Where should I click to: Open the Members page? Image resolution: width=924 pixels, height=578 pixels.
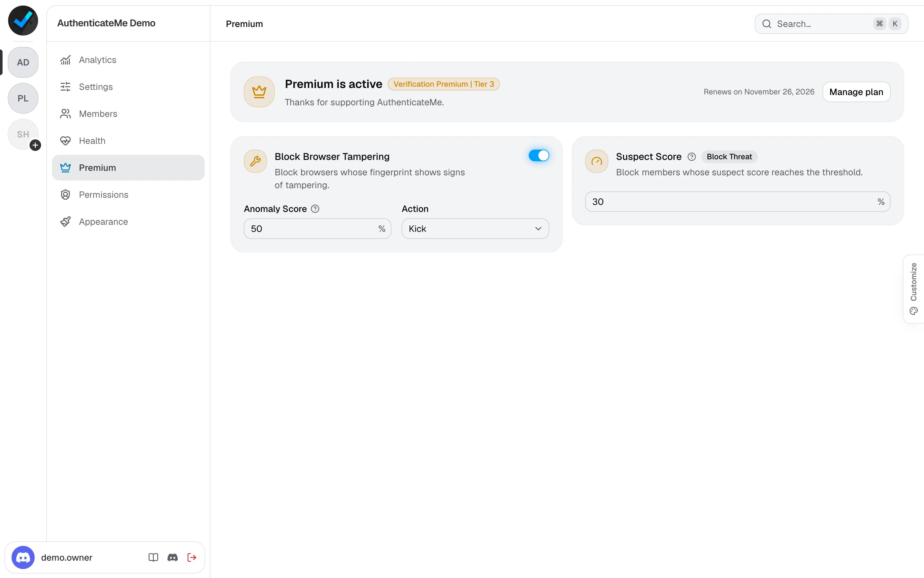coord(128,114)
